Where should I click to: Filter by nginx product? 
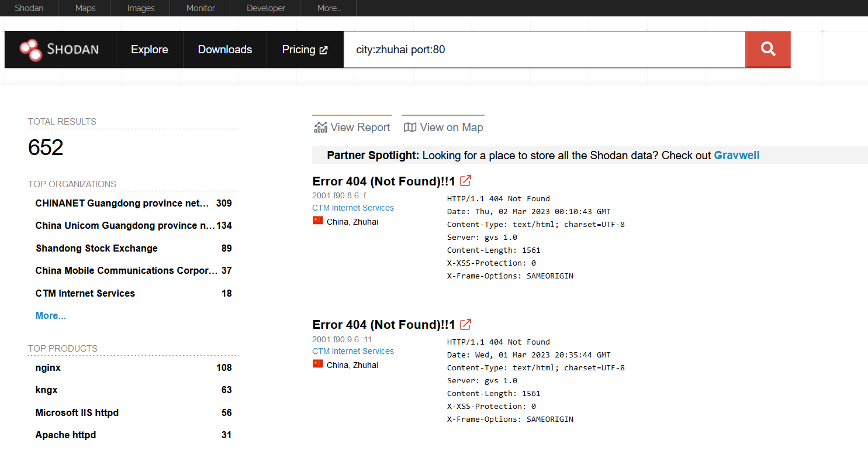48,367
